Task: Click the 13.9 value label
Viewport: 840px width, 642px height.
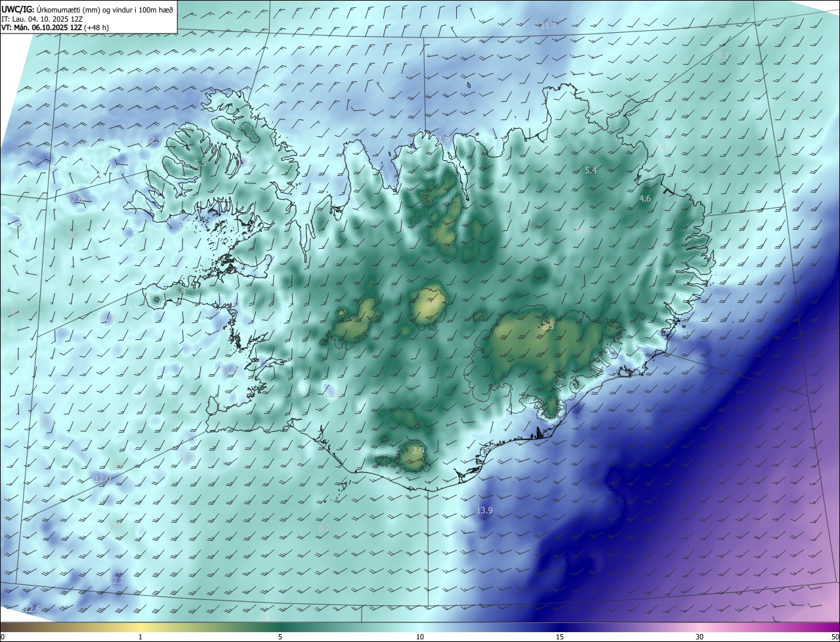Action: pyautogui.click(x=484, y=511)
